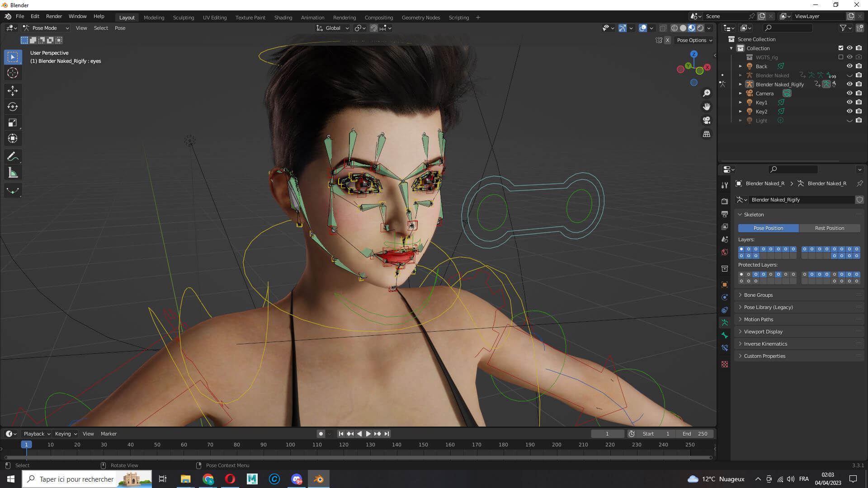Select the Measure tool
Screen dimensions: 868x488
click(13, 173)
